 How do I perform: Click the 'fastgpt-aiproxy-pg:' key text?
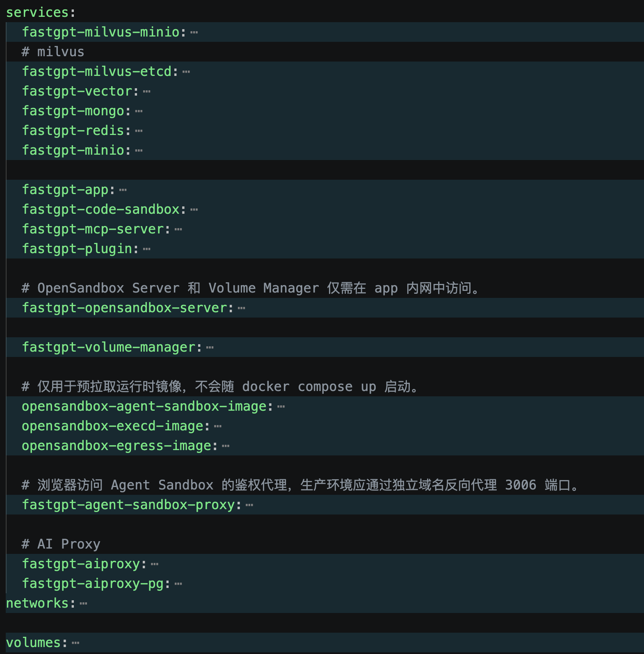coord(96,584)
